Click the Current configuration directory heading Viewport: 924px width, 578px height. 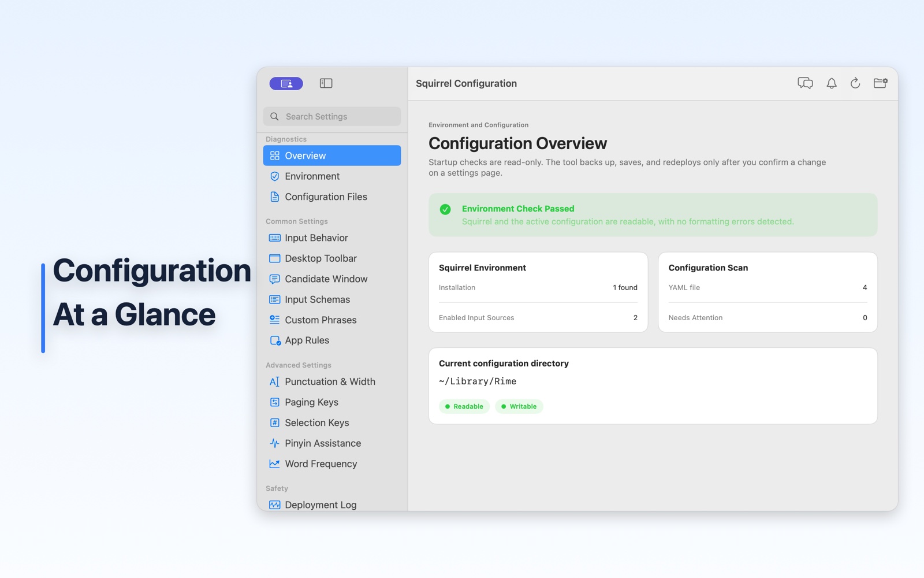point(504,364)
